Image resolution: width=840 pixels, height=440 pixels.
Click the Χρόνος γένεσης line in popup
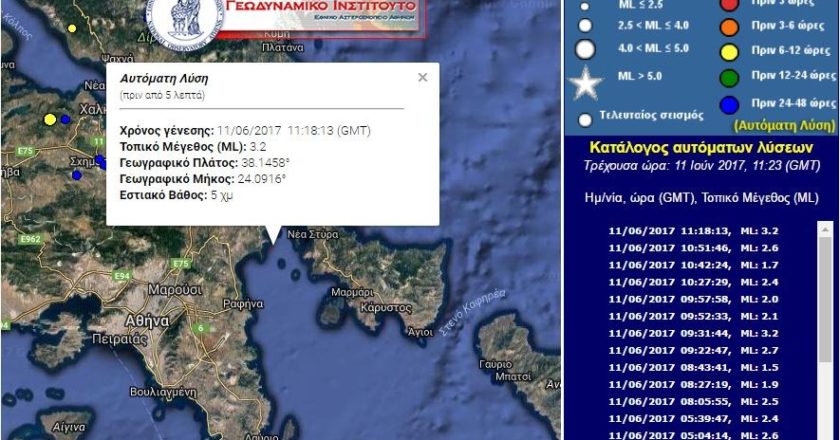click(245, 130)
